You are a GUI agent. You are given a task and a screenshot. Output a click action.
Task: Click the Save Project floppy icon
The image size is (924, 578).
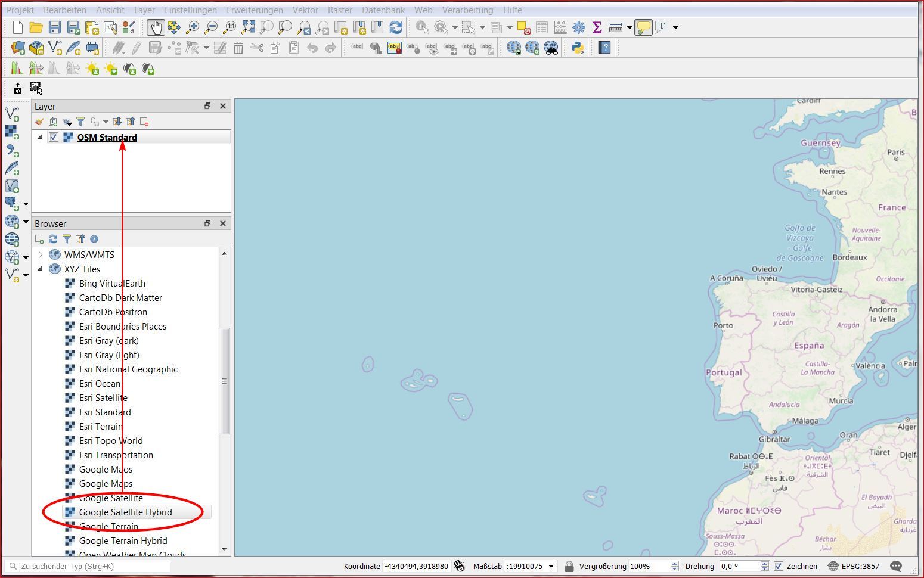coord(55,27)
